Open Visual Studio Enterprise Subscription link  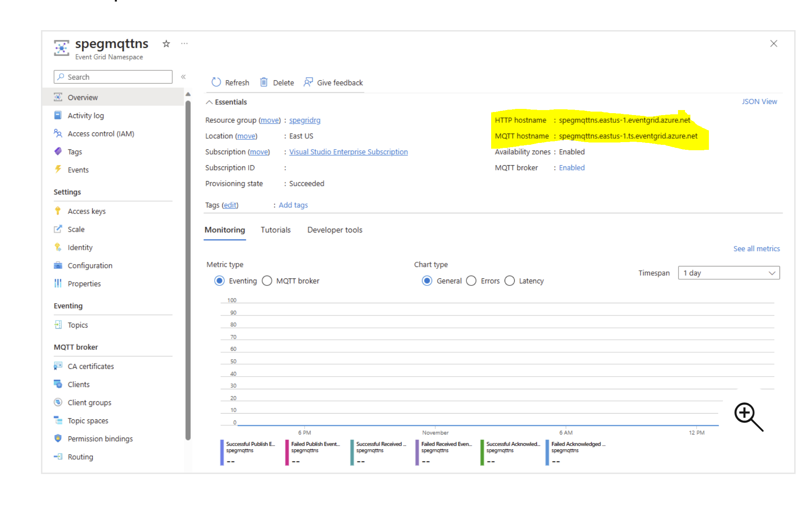348,152
